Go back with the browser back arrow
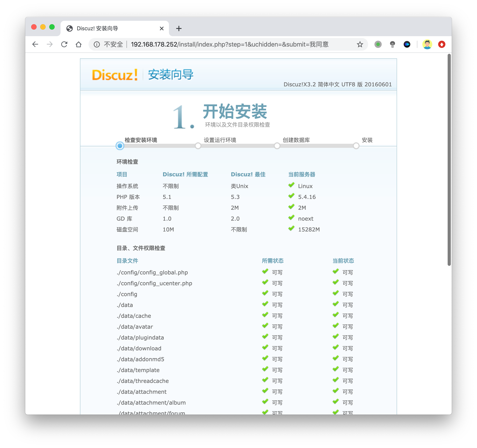 35,45
